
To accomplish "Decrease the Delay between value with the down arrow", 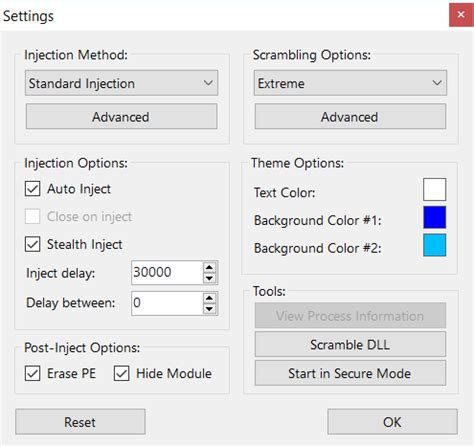I will pyautogui.click(x=209, y=309).
